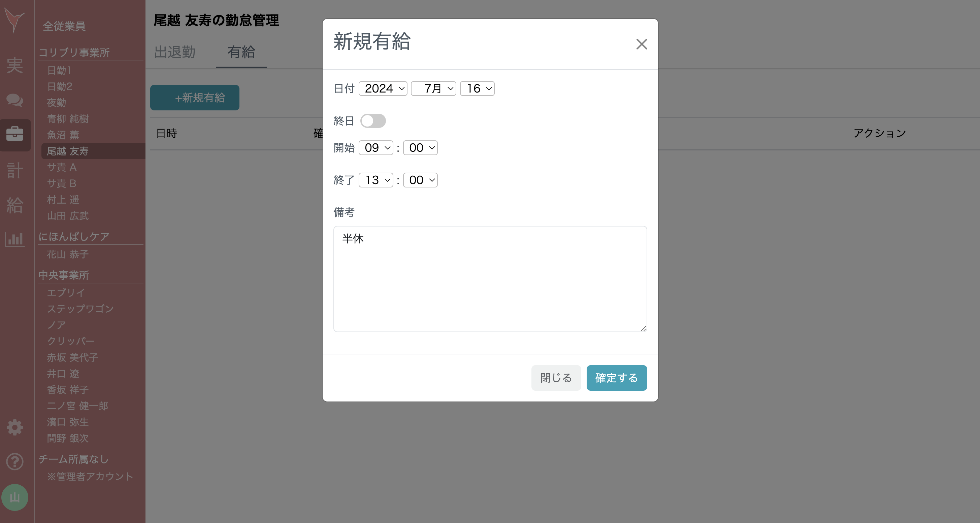Click the green 山 user avatar

[x=15, y=497]
